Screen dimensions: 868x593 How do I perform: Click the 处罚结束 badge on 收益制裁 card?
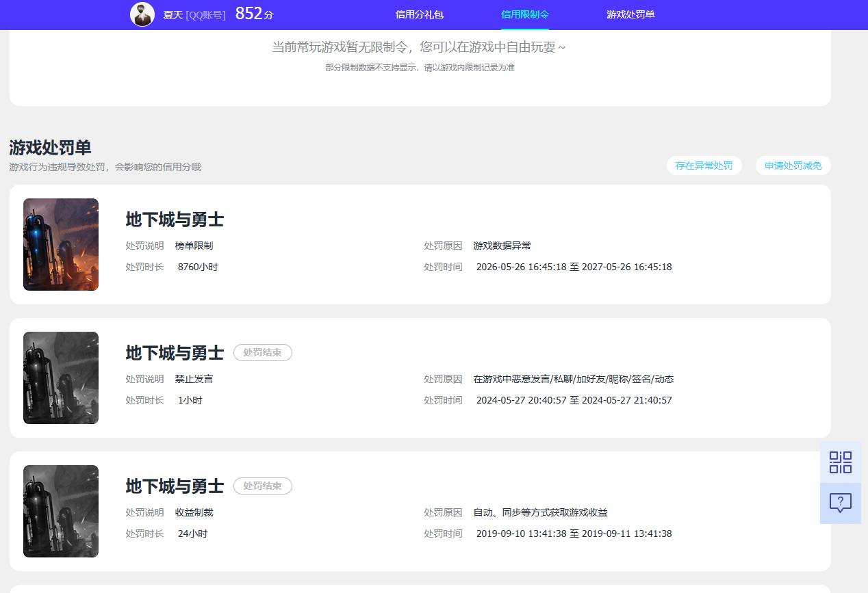pyautogui.click(x=263, y=486)
